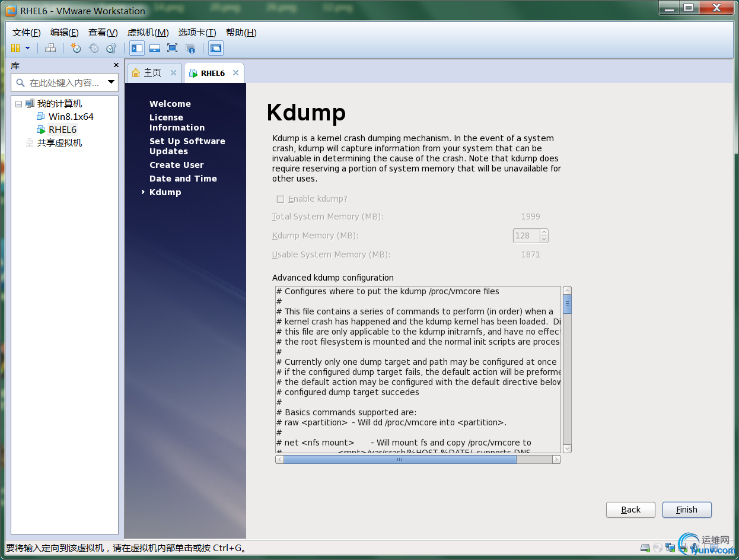Increase Kdump Memory with up arrow
This screenshot has width=739, height=560.
coord(544,232)
